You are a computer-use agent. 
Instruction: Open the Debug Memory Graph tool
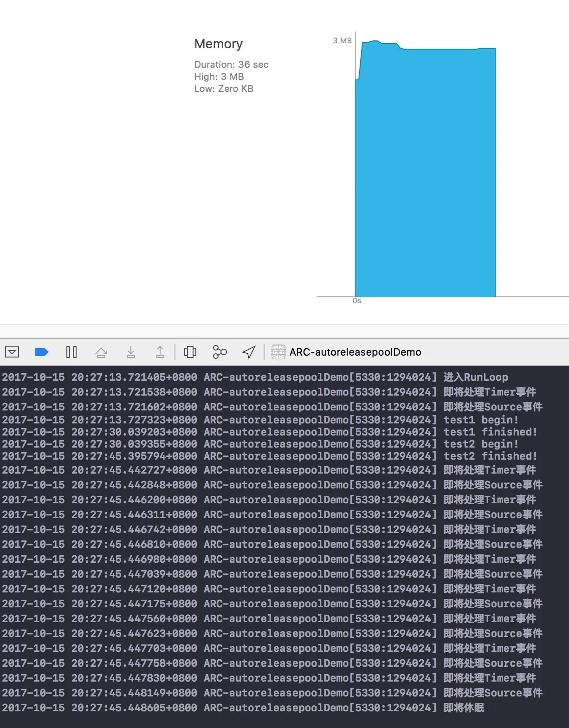220,352
